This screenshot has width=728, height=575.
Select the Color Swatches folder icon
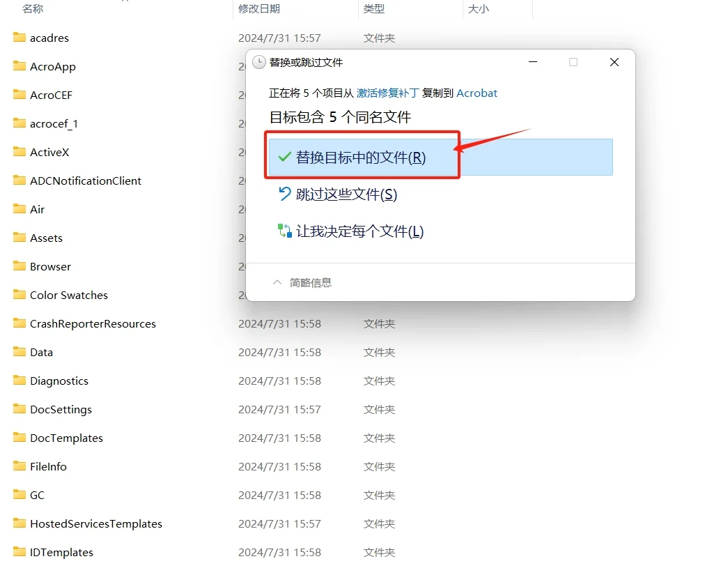pyautogui.click(x=19, y=295)
